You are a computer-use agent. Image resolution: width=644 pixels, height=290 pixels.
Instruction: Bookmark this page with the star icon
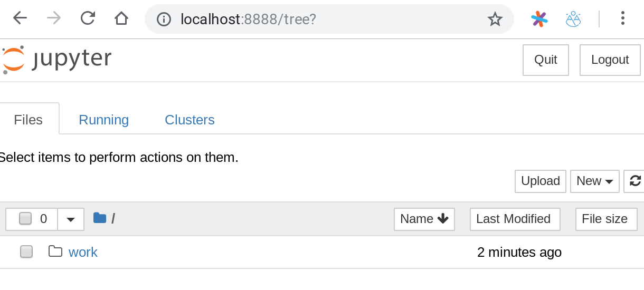click(x=495, y=20)
